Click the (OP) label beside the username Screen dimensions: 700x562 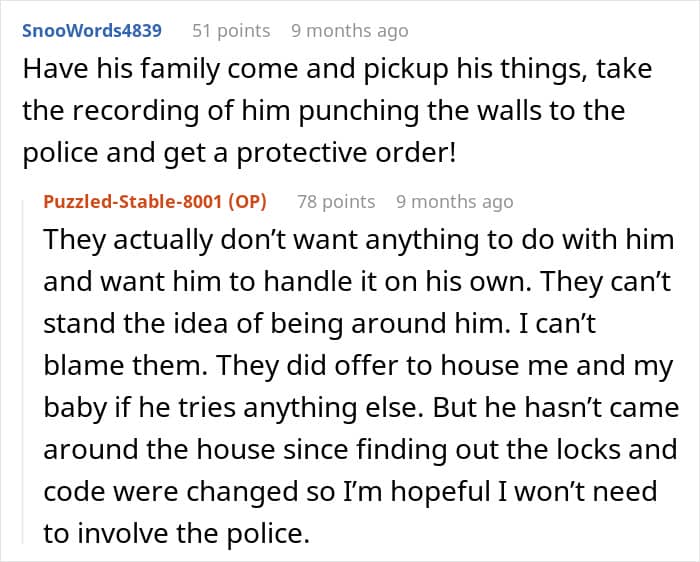[x=247, y=201]
